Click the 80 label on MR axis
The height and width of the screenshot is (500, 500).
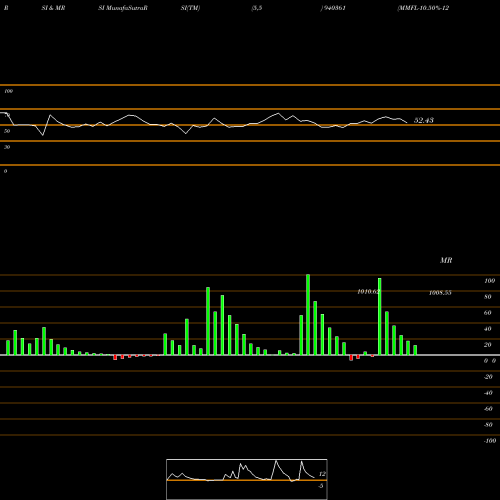[x=488, y=297]
